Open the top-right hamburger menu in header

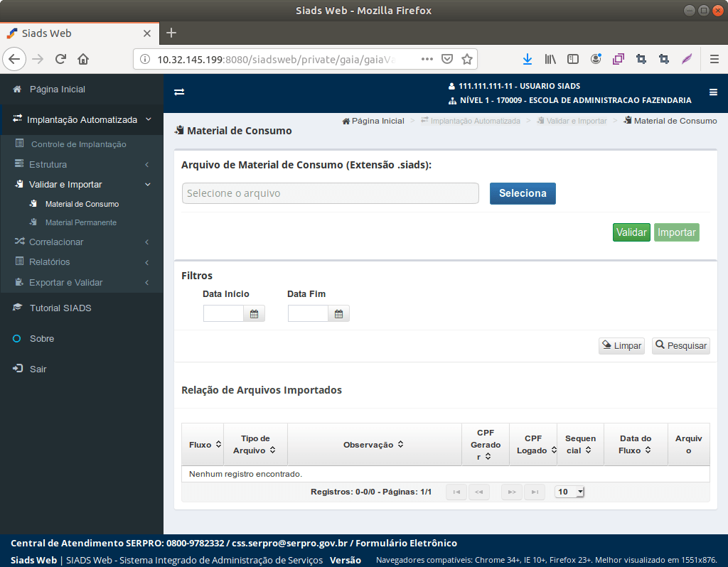713,92
